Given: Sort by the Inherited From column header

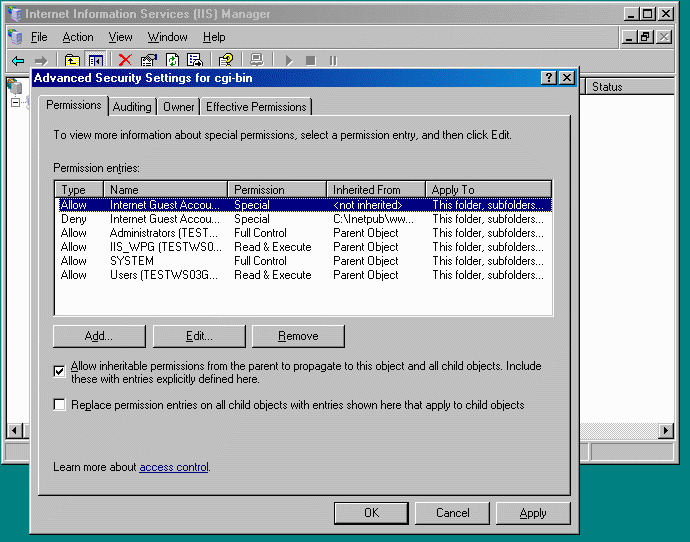Looking at the screenshot, I should click(x=376, y=190).
